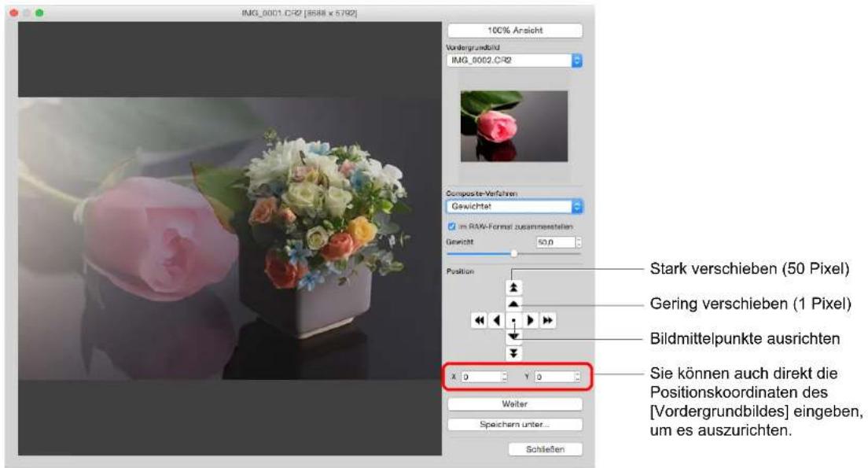Shift foreground far right double-arrow
Screen dimensions: 868x468
click(547, 320)
